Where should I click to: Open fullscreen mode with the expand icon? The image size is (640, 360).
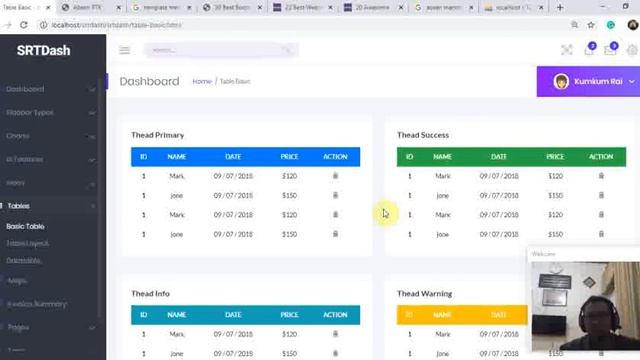[567, 50]
